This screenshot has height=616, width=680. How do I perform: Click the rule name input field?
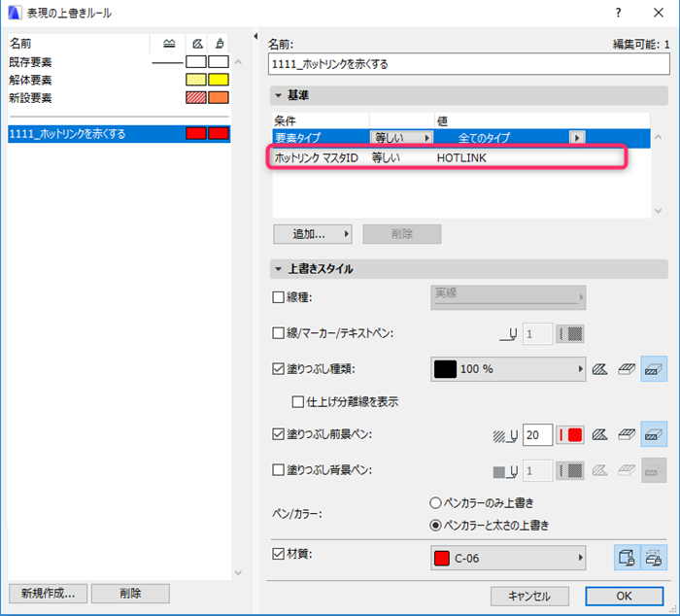[469, 64]
